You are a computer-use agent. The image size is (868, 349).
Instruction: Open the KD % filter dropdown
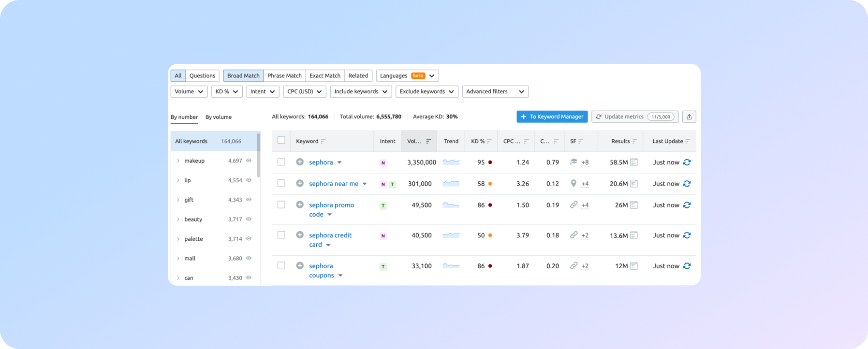point(227,91)
